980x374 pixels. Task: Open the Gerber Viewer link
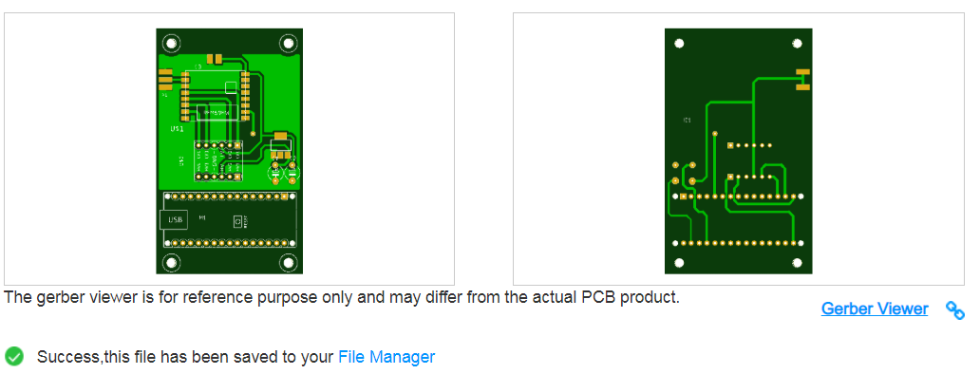(x=875, y=309)
